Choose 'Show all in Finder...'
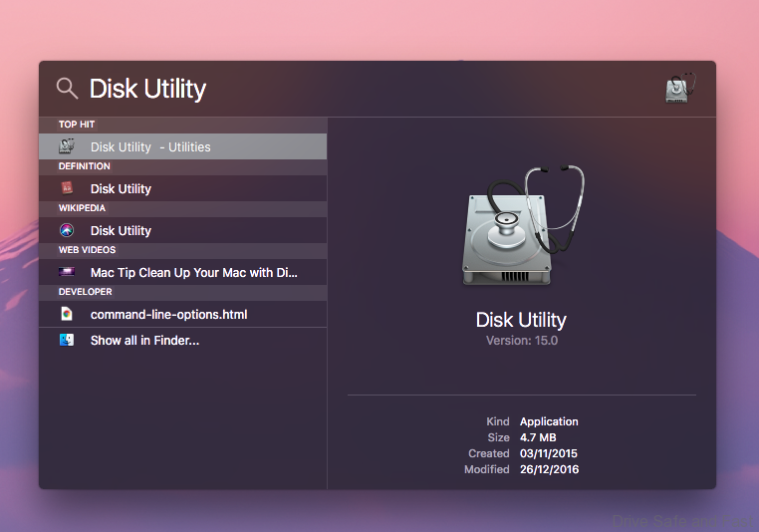This screenshot has height=532, width=759. coord(144,340)
